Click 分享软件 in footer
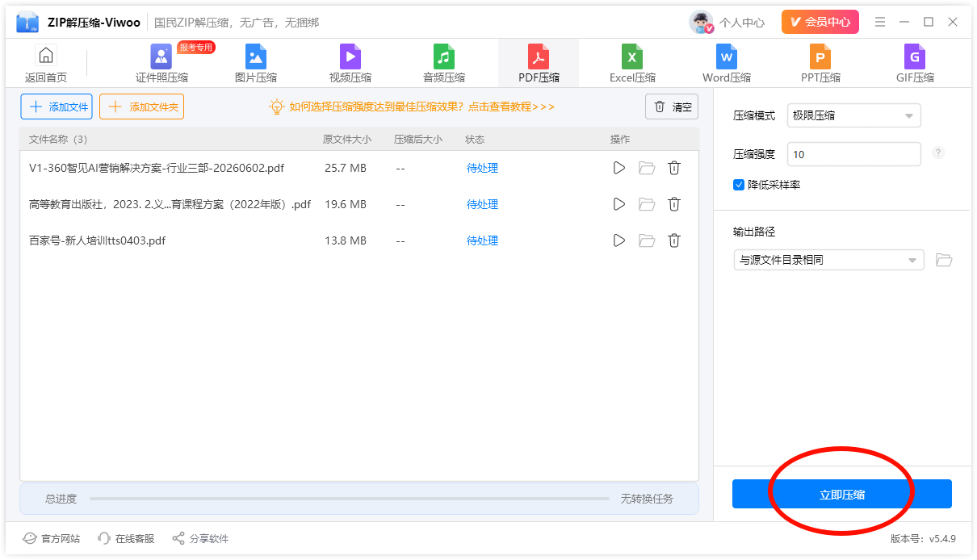The width and height of the screenshot is (977, 560). pos(200,538)
